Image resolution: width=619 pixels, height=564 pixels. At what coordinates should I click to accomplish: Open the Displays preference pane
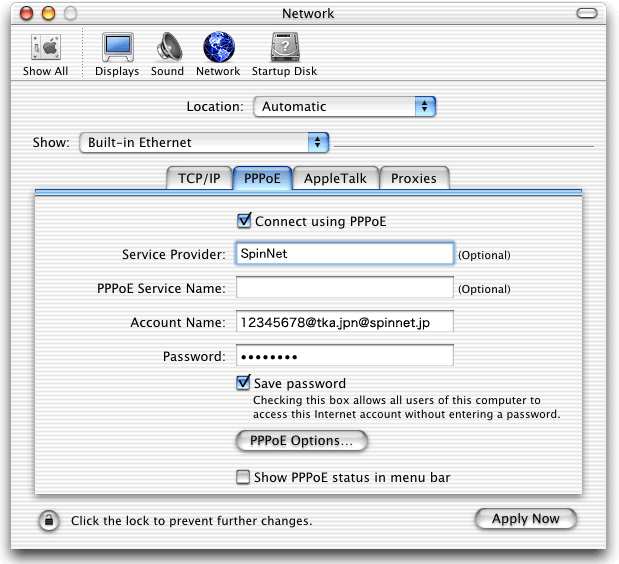point(117,54)
